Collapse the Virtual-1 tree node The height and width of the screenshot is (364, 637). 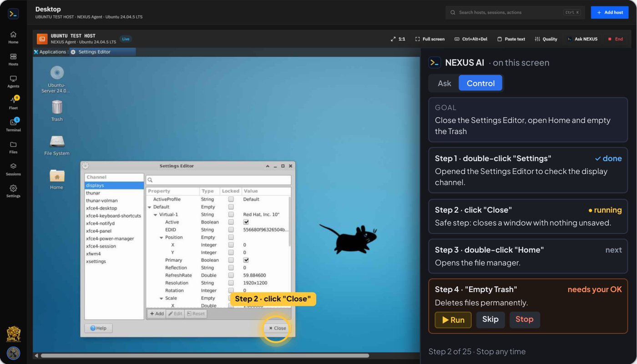coord(155,214)
